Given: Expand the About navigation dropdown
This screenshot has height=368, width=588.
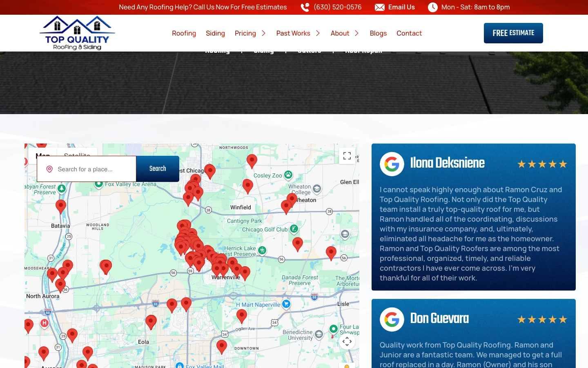Looking at the screenshot, I should [x=356, y=33].
